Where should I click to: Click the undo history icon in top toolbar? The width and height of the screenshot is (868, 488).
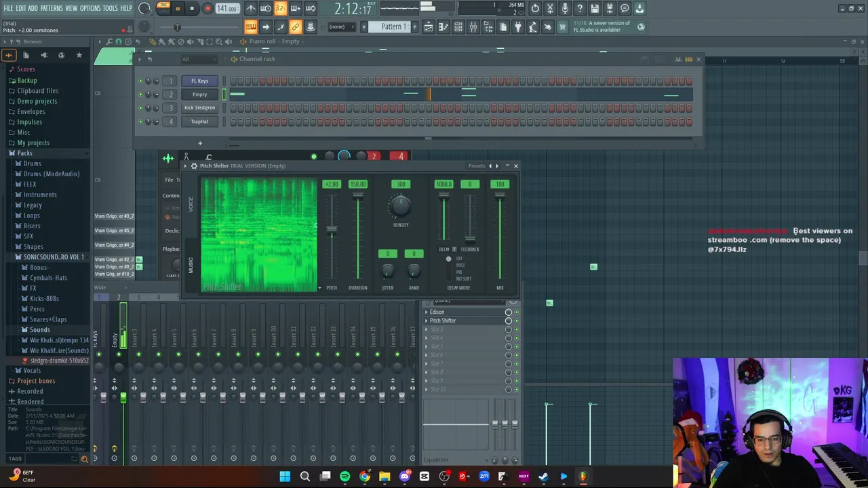pyautogui.click(x=535, y=9)
